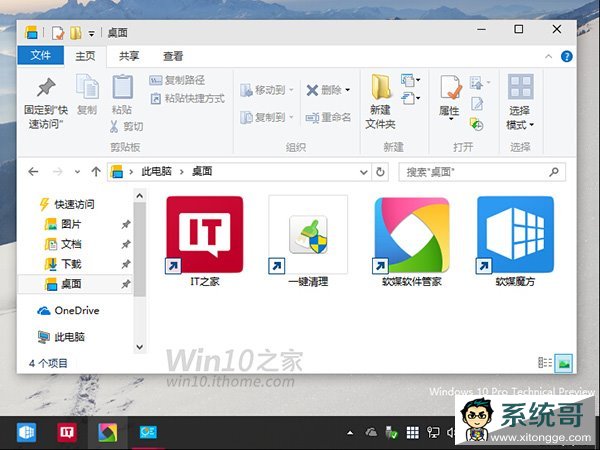The height and width of the screenshot is (450, 600).
Task: Select 桌面 in the navigation pane
Action: click(75, 284)
